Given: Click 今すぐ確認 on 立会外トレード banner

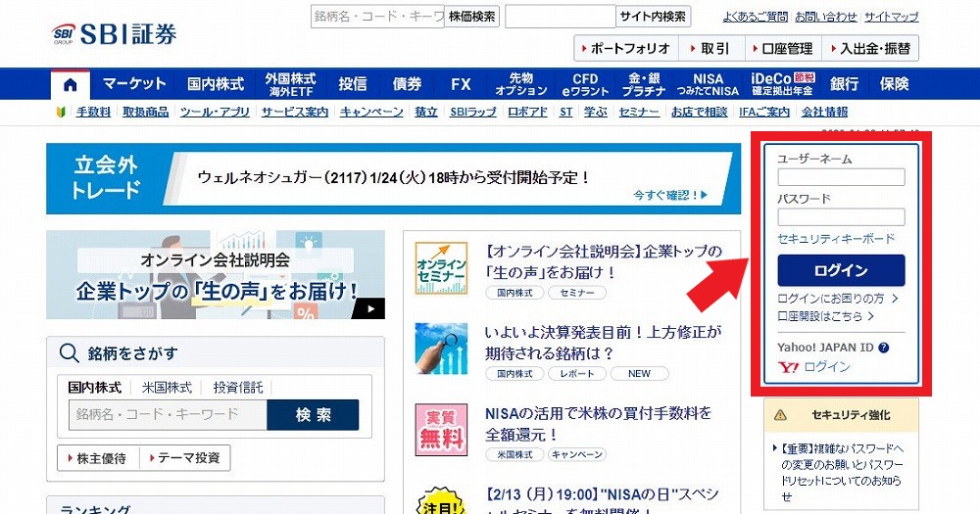Looking at the screenshot, I should (670, 195).
